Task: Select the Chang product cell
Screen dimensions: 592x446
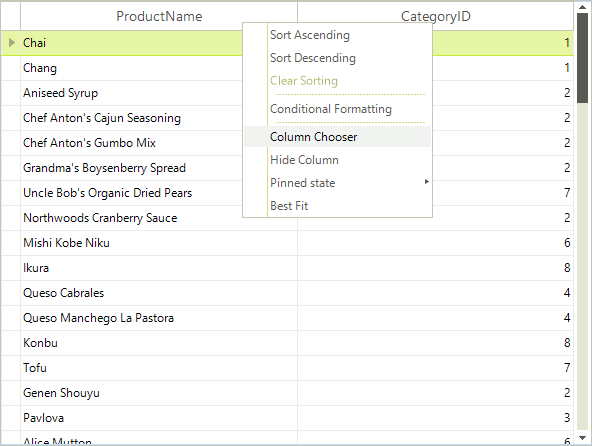Action: coord(131,68)
